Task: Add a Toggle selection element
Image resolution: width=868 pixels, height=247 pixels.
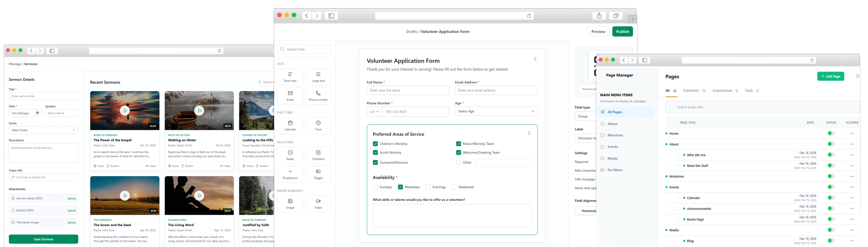Action: (x=318, y=174)
